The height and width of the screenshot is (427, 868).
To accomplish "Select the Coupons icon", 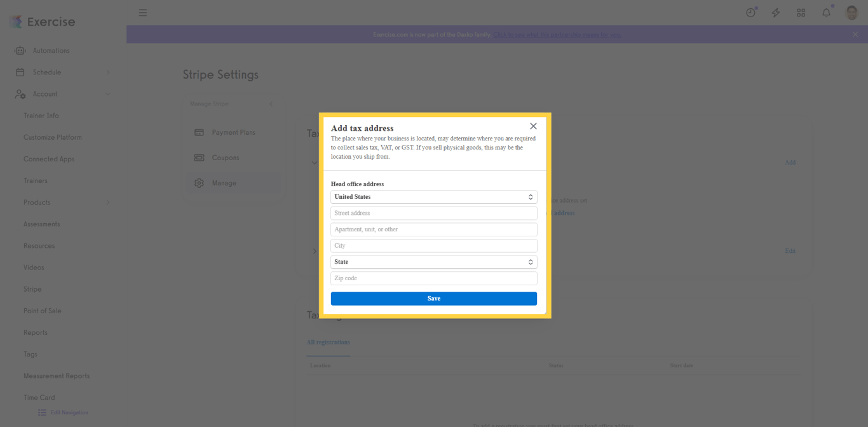I will point(200,158).
